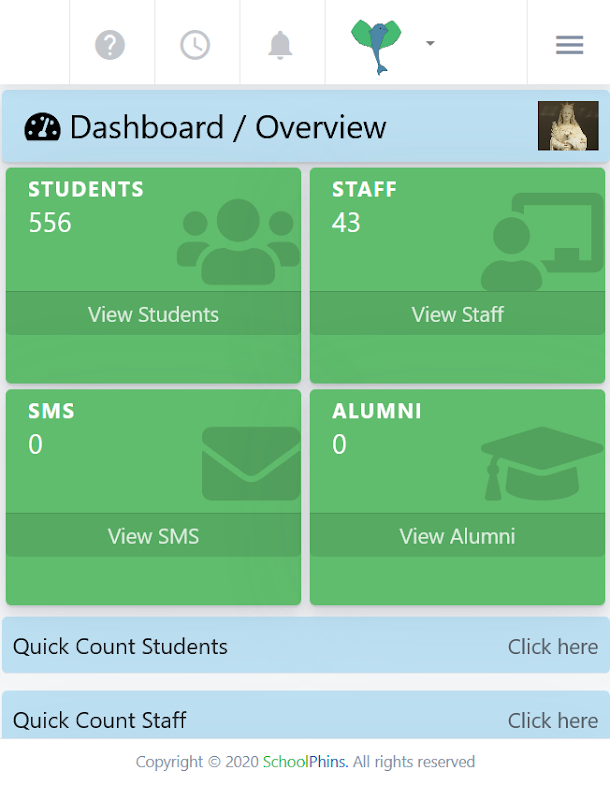Open the clock history icon
Screen dimensions: 610x800
pyautogui.click(x=195, y=45)
